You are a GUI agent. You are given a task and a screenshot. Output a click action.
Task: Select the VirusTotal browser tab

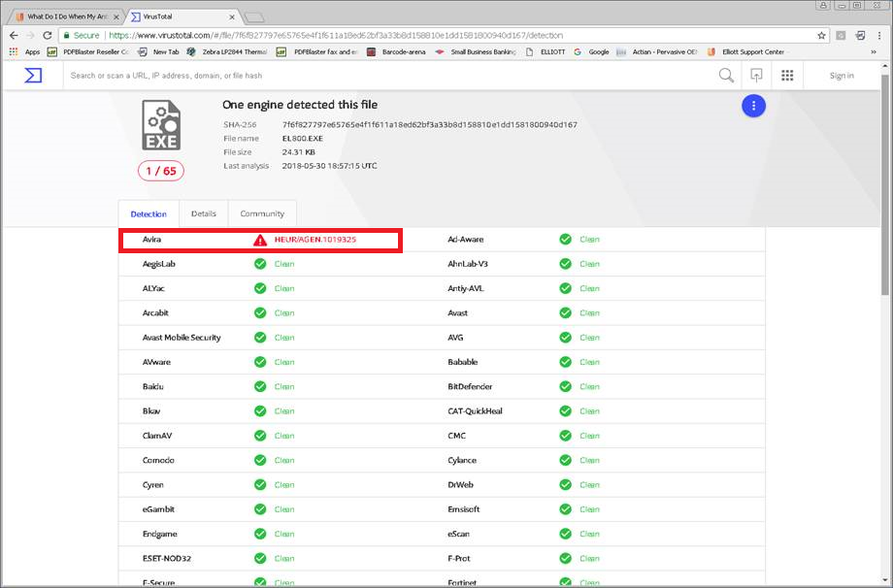(x=182, y=16)
